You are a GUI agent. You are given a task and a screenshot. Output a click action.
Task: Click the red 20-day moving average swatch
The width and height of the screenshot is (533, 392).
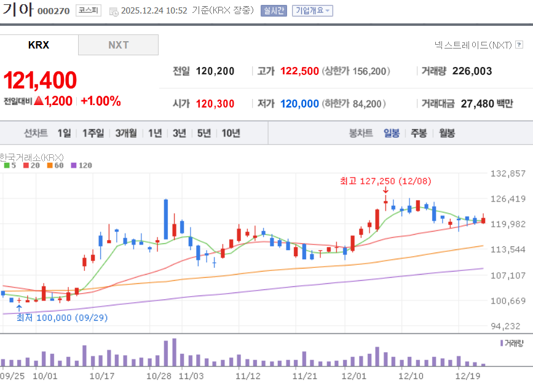click(26, 165)
